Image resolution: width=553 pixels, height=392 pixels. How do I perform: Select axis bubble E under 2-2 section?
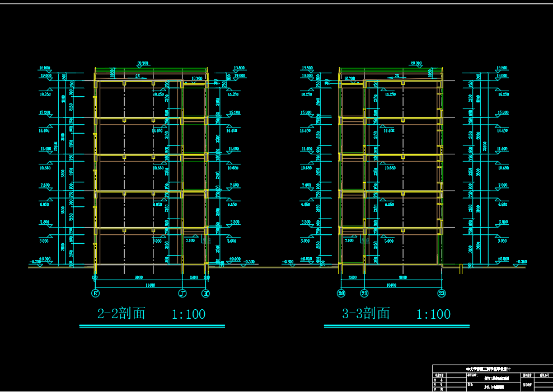[x=96, y=293]
